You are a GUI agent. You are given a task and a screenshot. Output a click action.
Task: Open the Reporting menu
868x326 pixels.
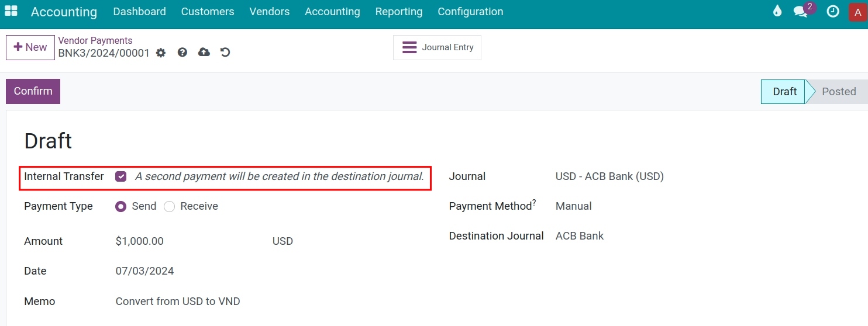click(x=399, y=12)
